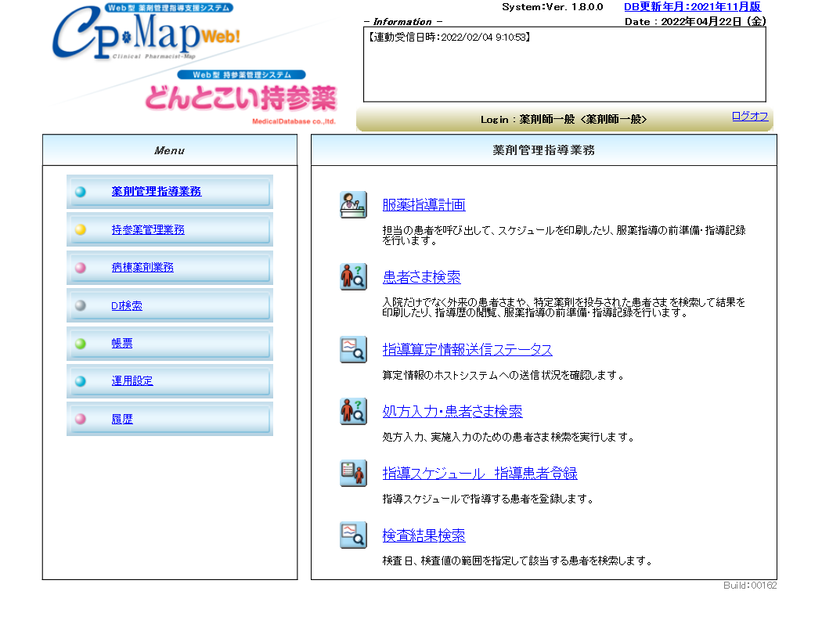Click the CP-Map Web logo
Viewport: 840px width, 620px height.
[146, 34]
